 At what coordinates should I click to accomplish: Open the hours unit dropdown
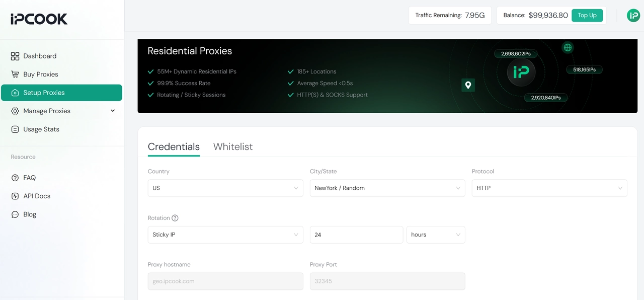click(436, 235)
